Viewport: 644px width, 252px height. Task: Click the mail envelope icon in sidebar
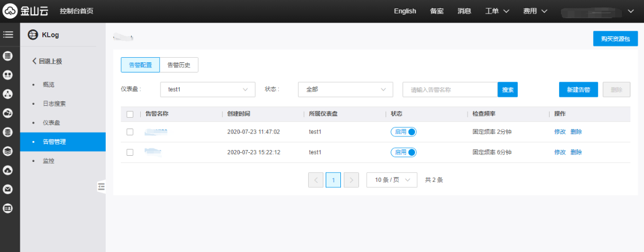(x=8, y=189)
